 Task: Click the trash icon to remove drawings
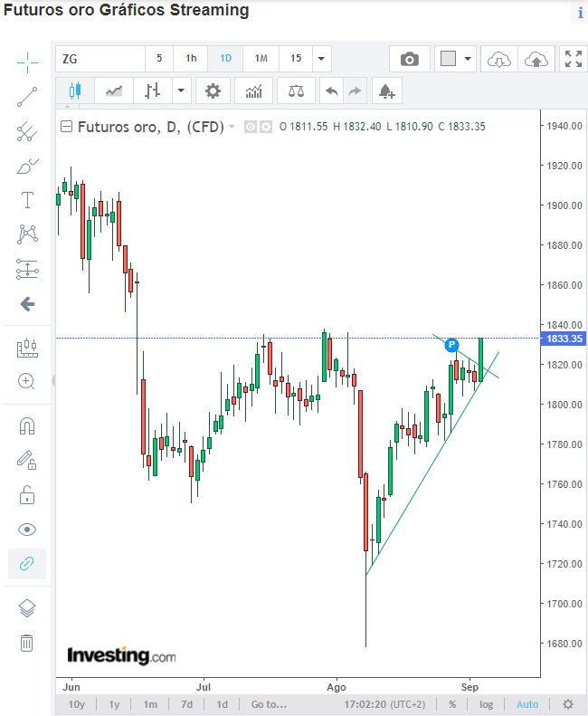[x=27, y=643]
